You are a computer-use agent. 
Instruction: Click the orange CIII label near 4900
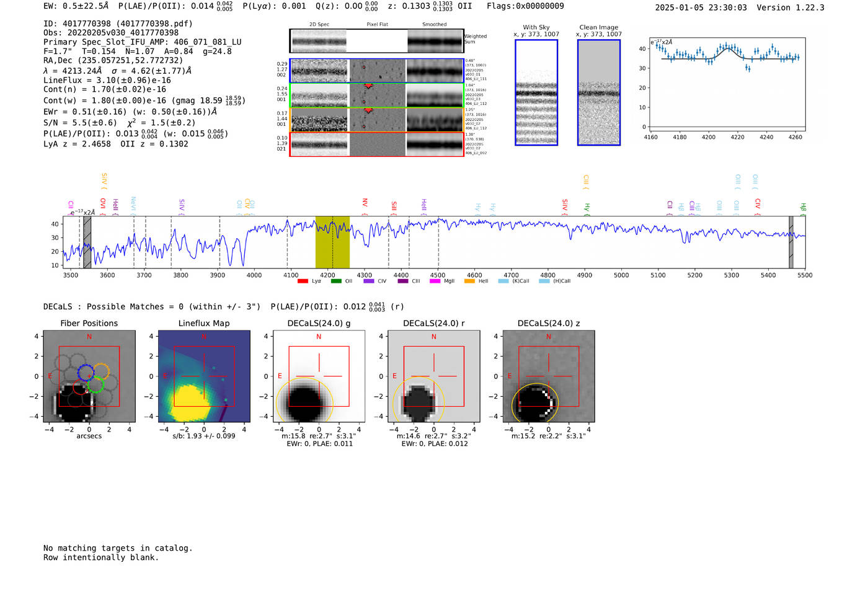pos(586,182)
